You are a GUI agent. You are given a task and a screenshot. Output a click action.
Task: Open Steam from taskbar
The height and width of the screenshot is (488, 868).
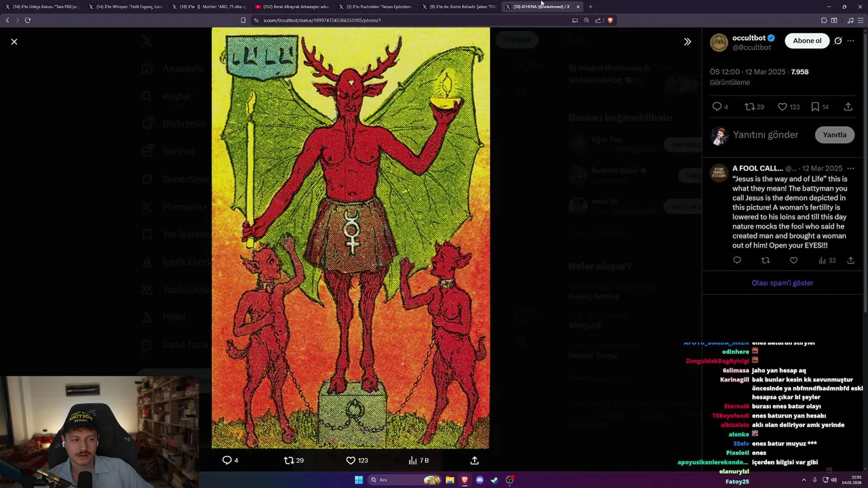pos(494,480)
